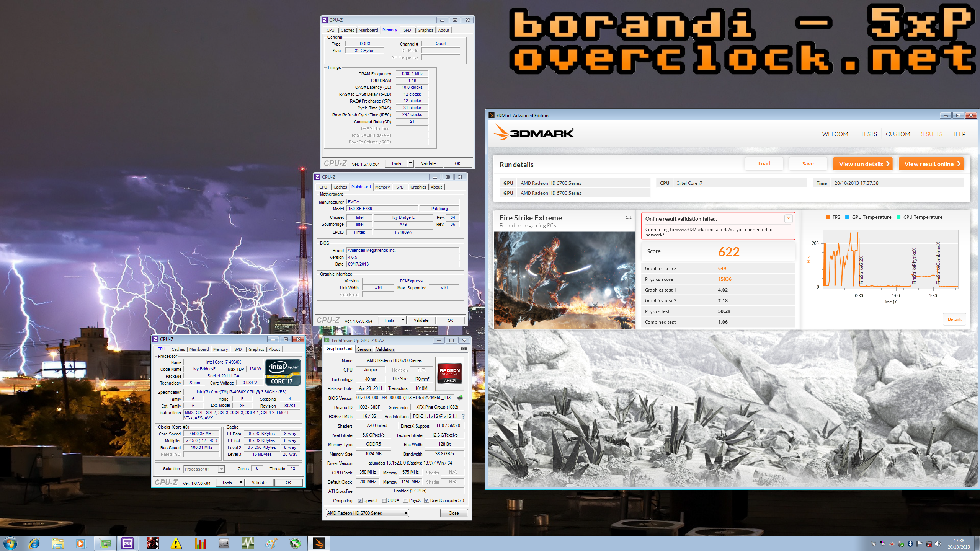
Task: Click the hard drive taskbar icon
Action: point(224,543)
